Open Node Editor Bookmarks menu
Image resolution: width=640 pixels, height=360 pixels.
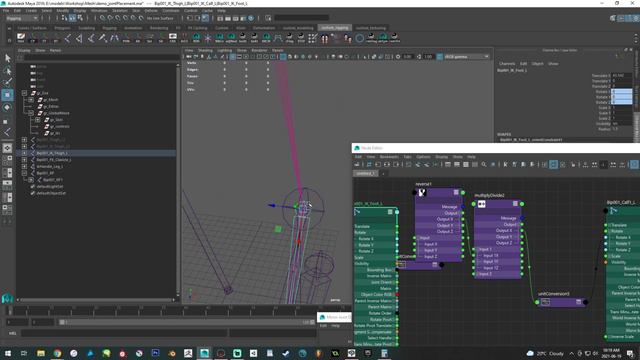(x=389, y=157)
